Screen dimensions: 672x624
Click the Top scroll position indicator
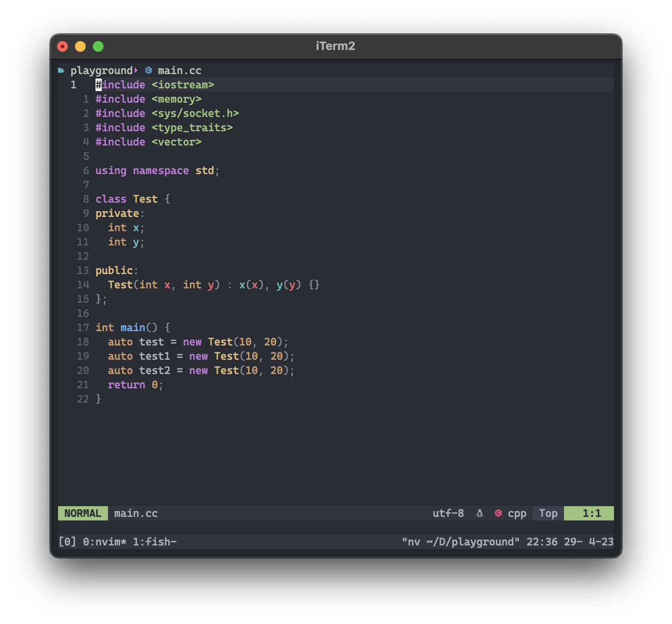[x=548, y=513]
